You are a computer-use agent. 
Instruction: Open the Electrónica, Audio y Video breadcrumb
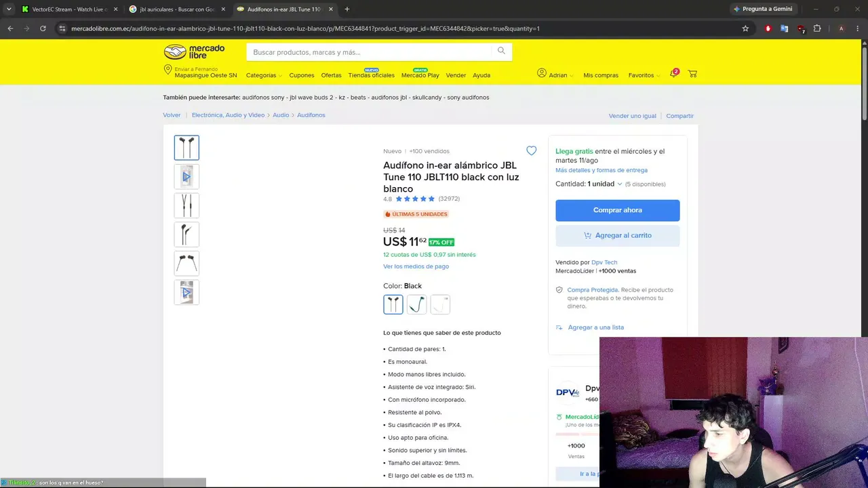coord(228,115)
